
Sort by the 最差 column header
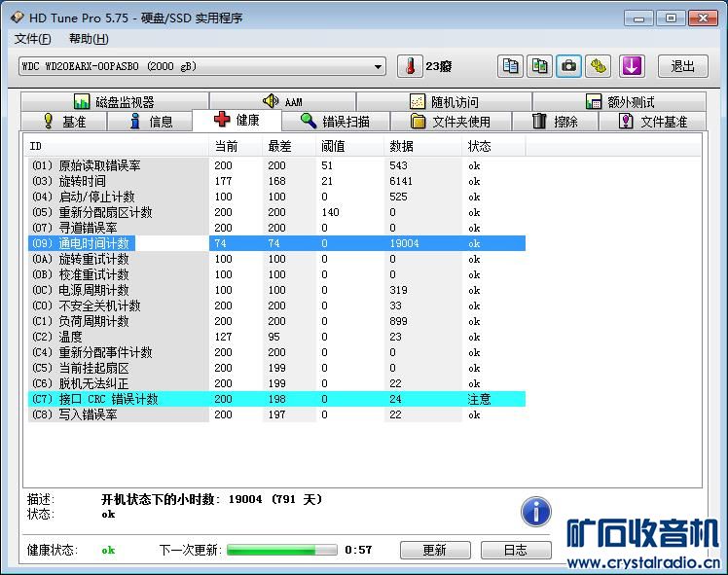click(x=289, y=147)
